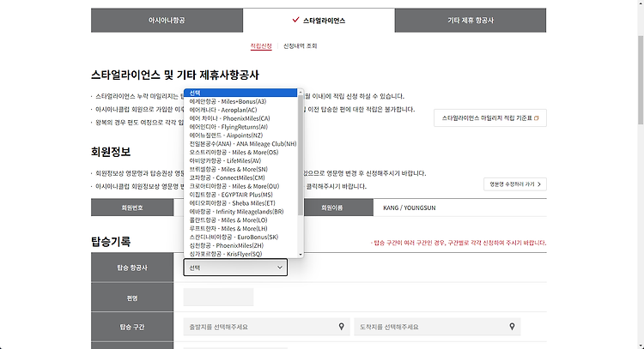644x349 pixels.
Task: Click the red checkmark on 스타얼라이언스 tab
Action: [x=295, y=20]
